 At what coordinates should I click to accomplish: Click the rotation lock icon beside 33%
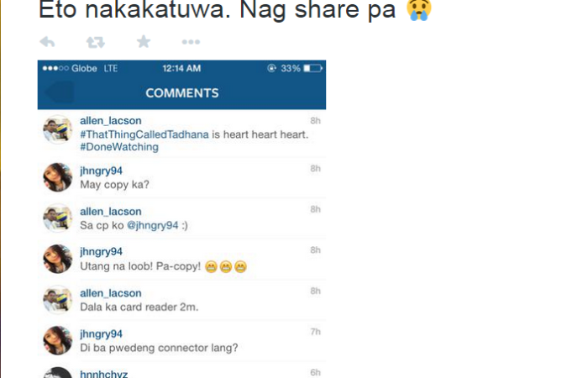pyautogui.click(x=271, y=68)
